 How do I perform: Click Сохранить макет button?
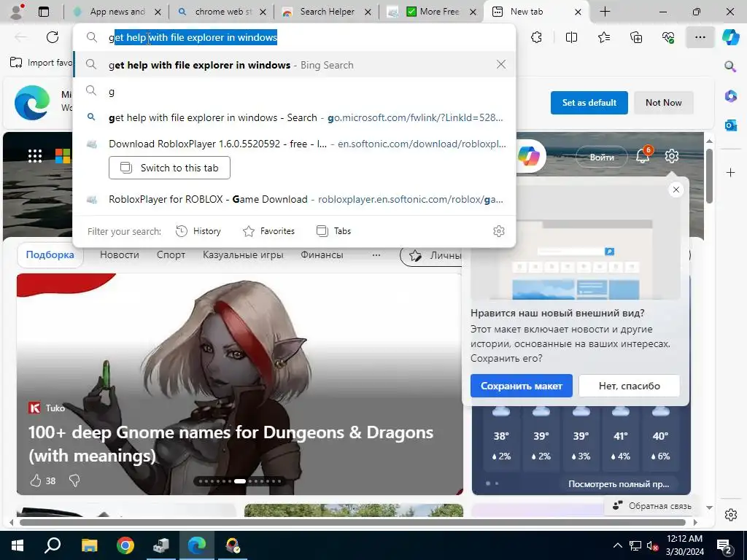tap(521, 386)
